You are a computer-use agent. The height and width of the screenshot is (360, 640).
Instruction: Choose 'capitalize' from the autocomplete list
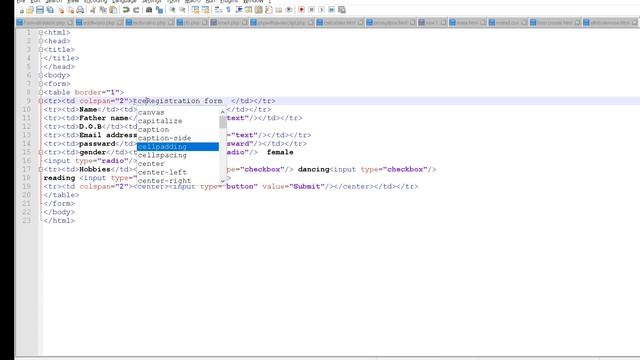178,121
